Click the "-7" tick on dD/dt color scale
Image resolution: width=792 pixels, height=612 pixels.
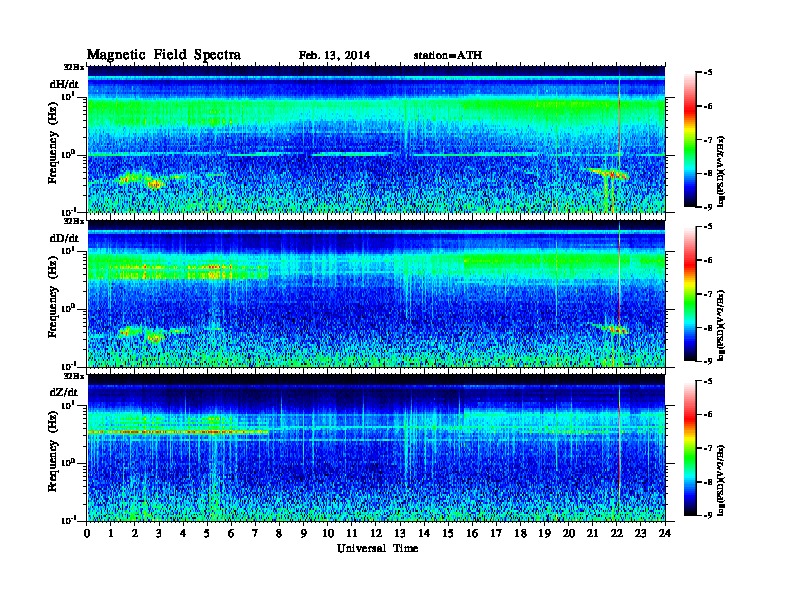tap(708, 294)
